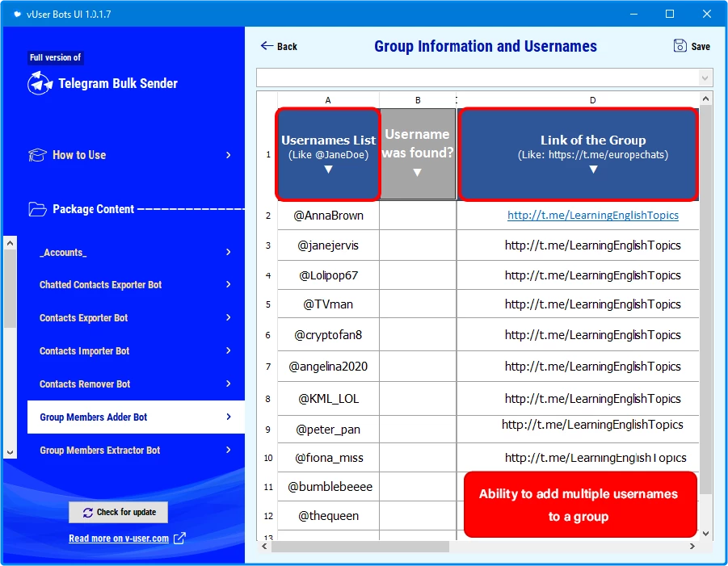
Task: Click the Telegram Bulk Sender logo icon
Action: point(40,83)
